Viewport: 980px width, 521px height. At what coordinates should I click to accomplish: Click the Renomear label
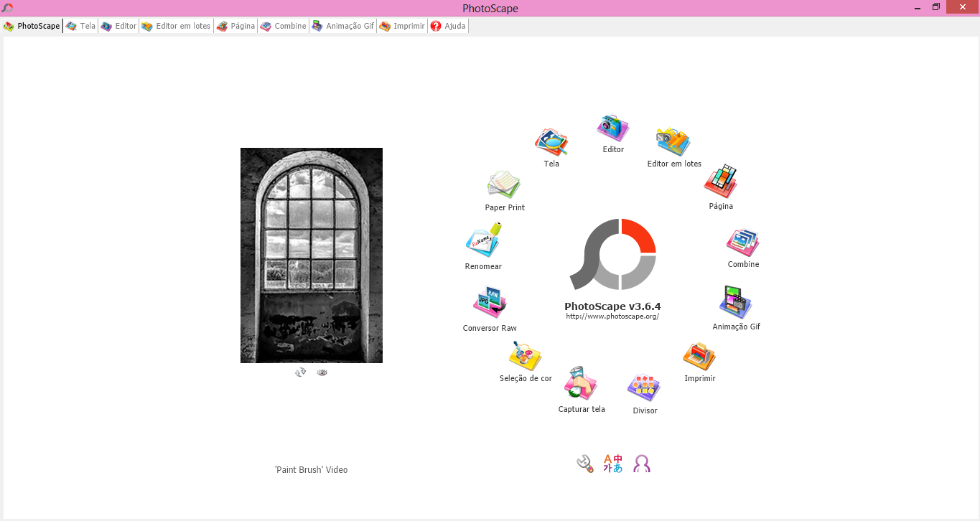[x=483, y=266]
